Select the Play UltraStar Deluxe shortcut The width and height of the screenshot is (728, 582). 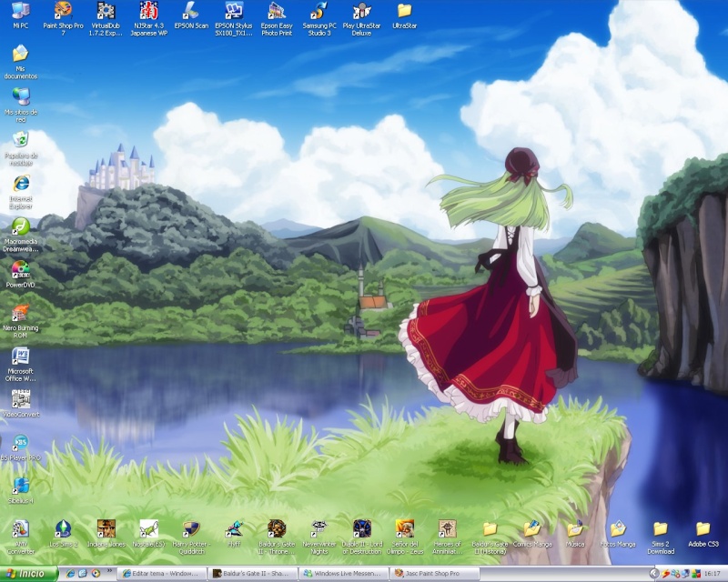[x=361, y=18]
